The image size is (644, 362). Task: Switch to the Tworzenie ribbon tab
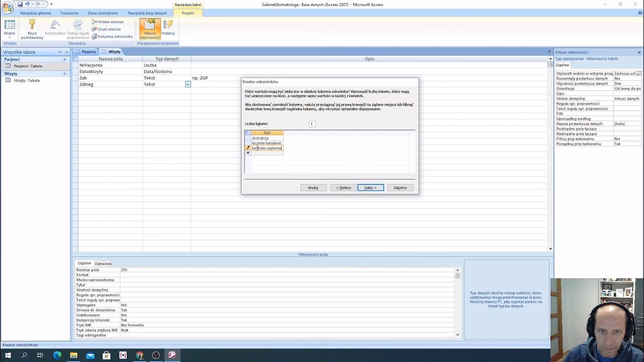pos(69,13)
